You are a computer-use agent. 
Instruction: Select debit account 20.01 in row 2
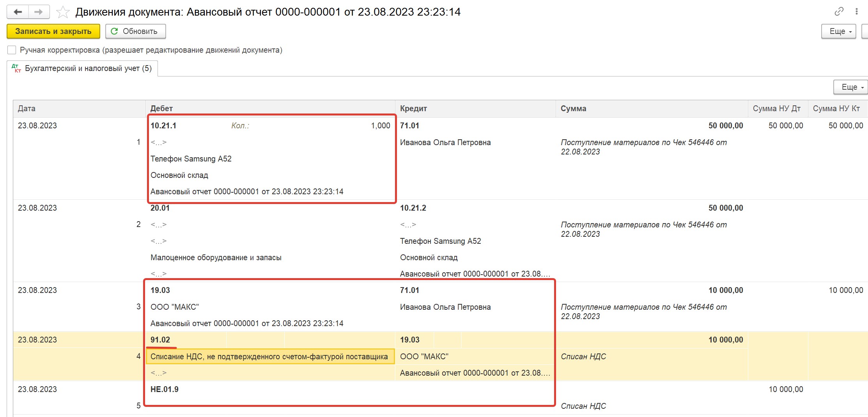pyautogui.click(x=160, y=208)
